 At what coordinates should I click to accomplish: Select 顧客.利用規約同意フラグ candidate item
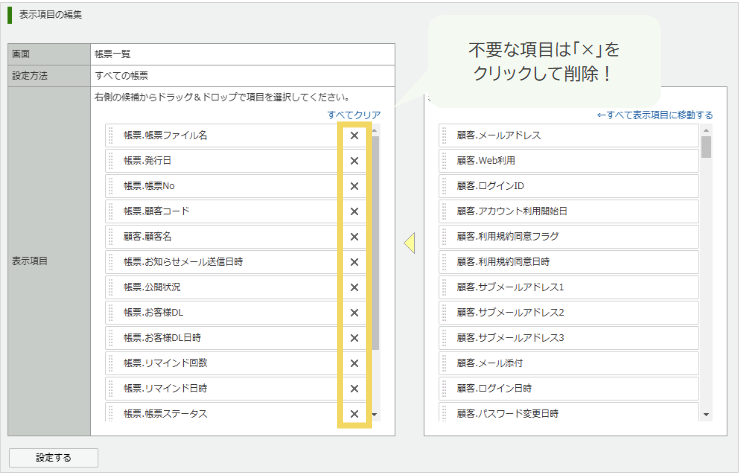568,236
